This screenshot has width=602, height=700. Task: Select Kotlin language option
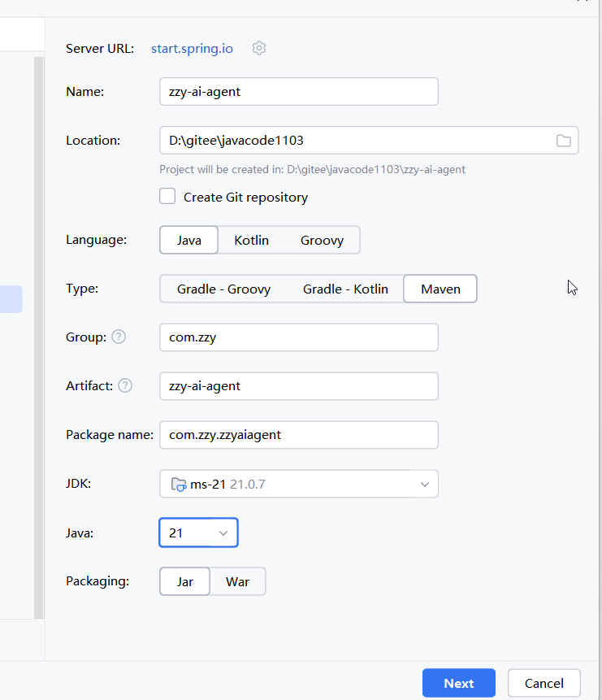251,240
